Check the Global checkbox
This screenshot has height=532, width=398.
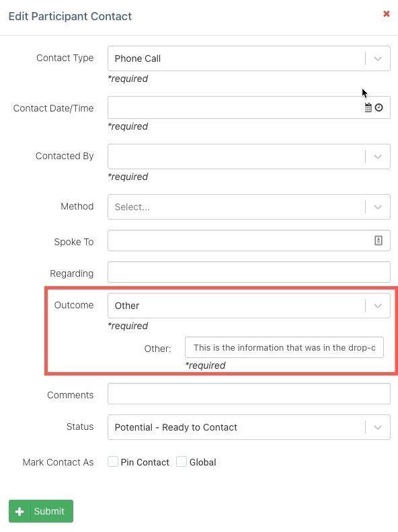coord(182,461)
